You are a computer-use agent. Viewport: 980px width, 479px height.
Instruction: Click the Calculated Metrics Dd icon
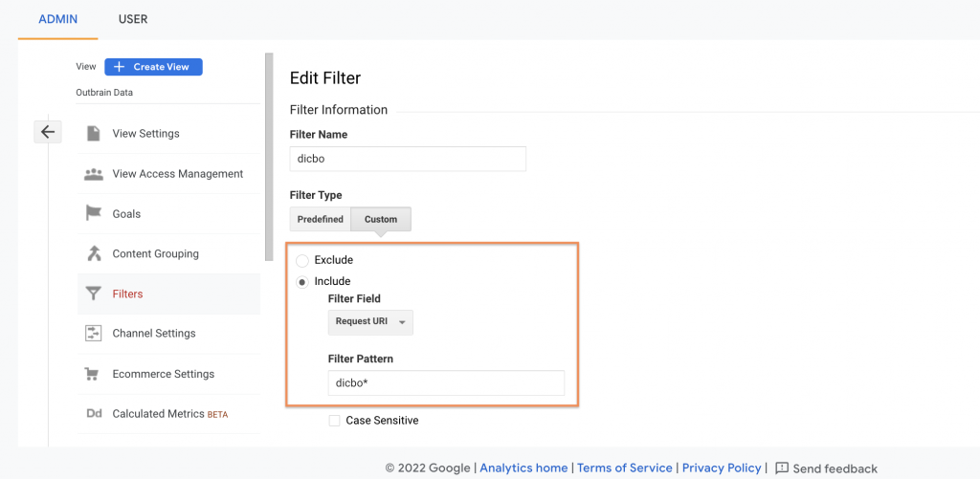pos(94,413)
